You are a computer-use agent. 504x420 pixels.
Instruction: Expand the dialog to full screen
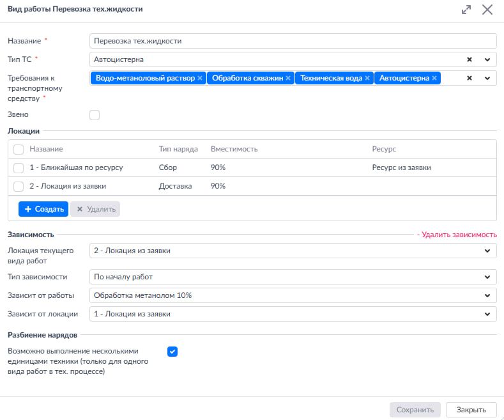[x=466, y=10]
